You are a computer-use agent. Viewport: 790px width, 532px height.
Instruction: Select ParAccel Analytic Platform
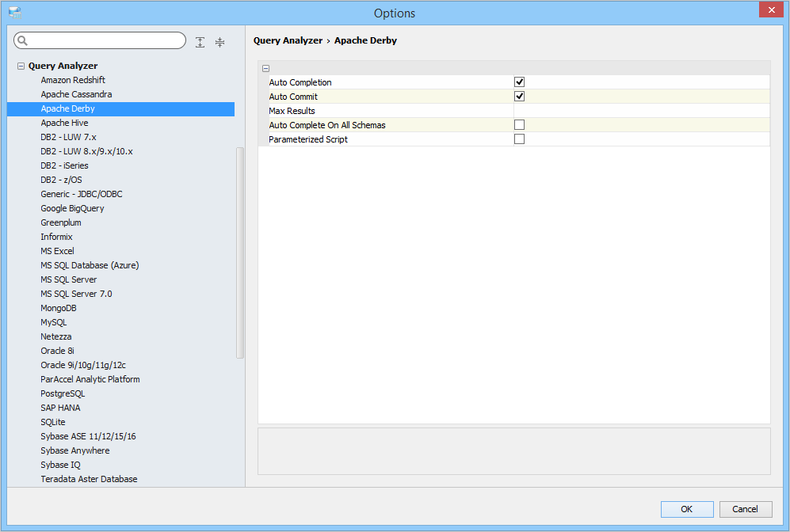[x=90, y=379]
